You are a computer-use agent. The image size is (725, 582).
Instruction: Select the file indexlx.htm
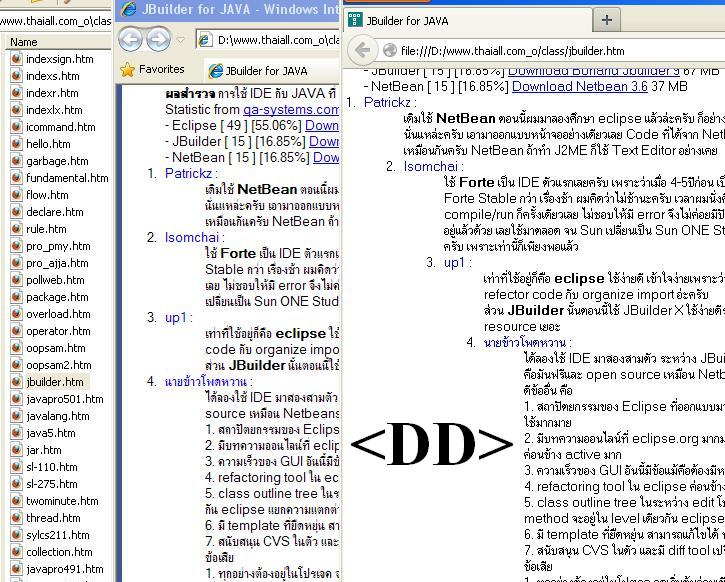[x=54, y=110]
